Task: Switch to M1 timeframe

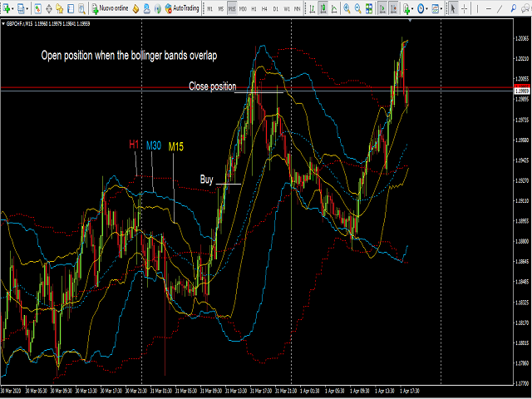Action: click(210, 9)
